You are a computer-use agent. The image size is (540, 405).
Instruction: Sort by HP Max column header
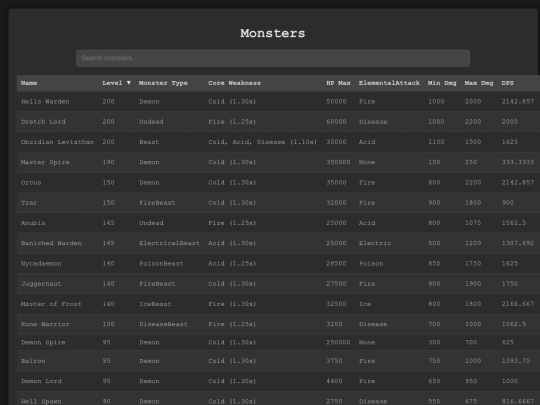pos(339,83)
